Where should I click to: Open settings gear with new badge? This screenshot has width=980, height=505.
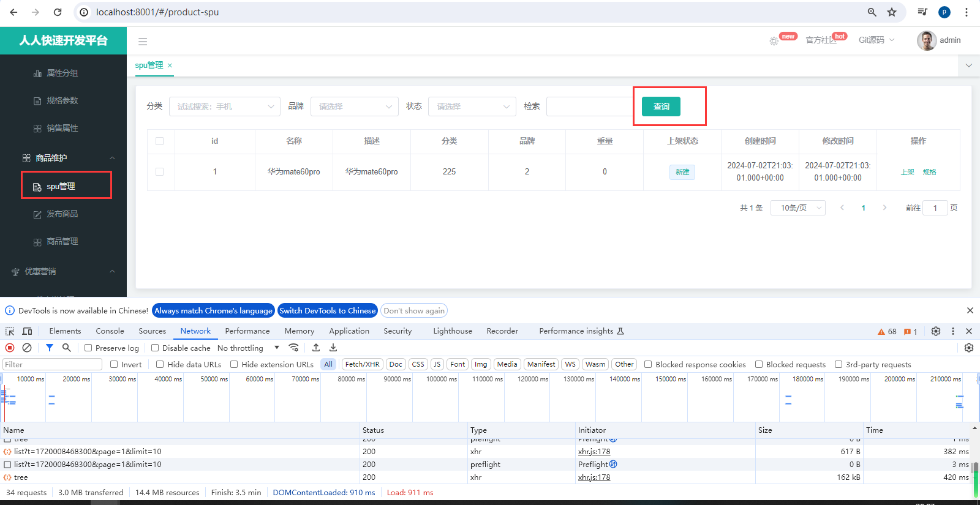pos(774,41)
